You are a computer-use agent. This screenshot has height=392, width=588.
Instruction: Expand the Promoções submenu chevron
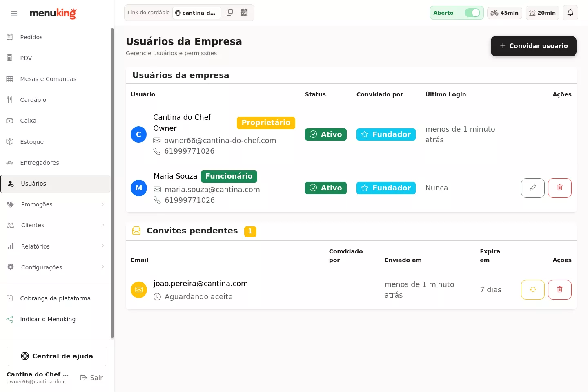(x=103, y=204)
